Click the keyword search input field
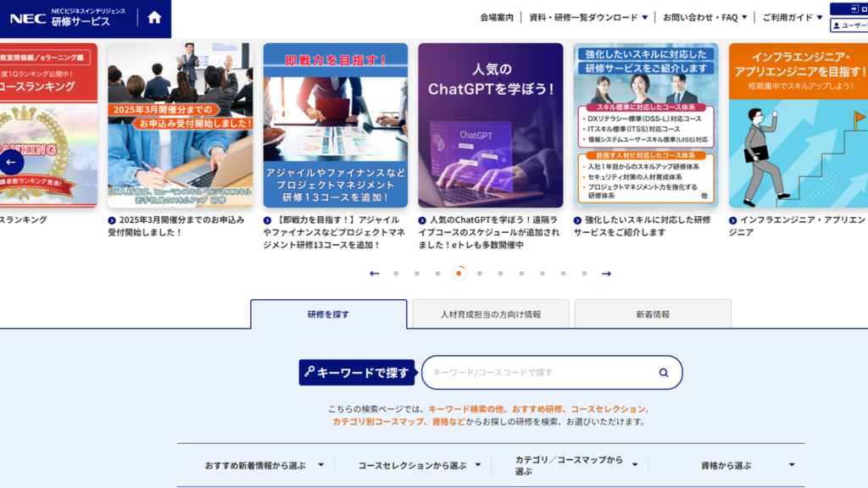The width and height of the screenshot is (868, 488). (x=538, y=372)
